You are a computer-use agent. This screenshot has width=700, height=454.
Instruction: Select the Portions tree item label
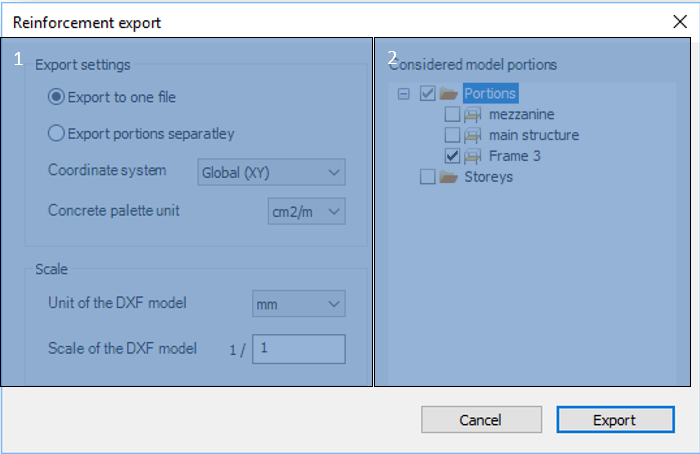(x=491, y=93)
